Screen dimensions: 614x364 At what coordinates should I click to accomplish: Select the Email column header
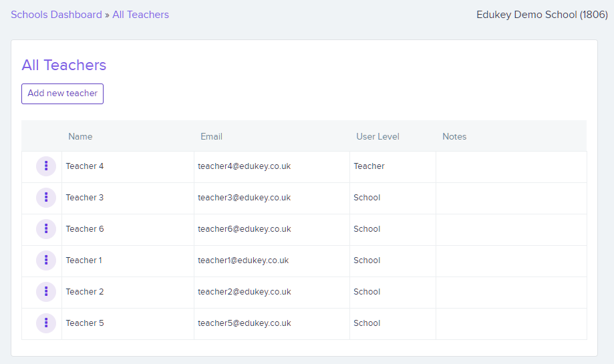point(211,137)
